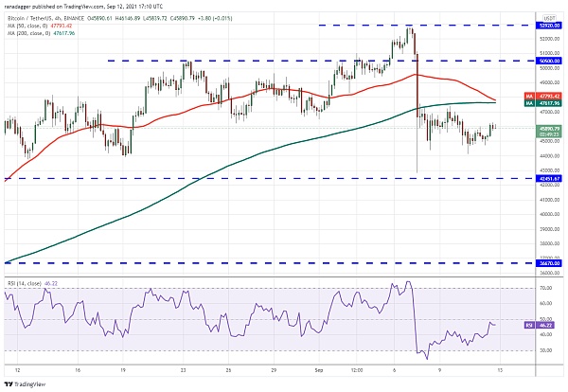This screenshot has width=568, height=392.
Task: Click the 49000.00 price axis tick
Action: (549, 82)
